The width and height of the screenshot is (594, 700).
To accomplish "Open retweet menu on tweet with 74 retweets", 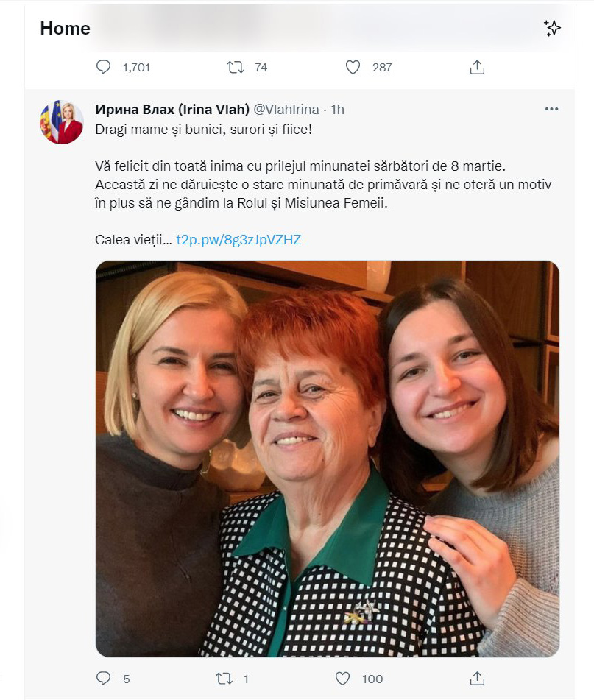I will coord(235,67).
